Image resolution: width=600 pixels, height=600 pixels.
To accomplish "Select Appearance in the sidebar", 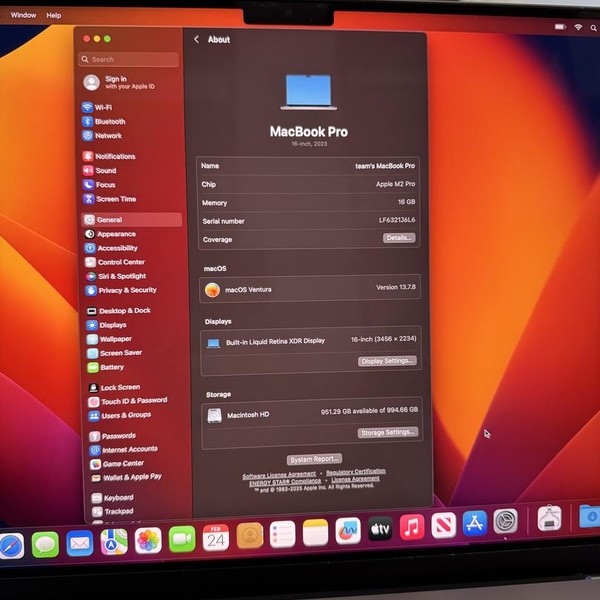I will pos(111,234).
